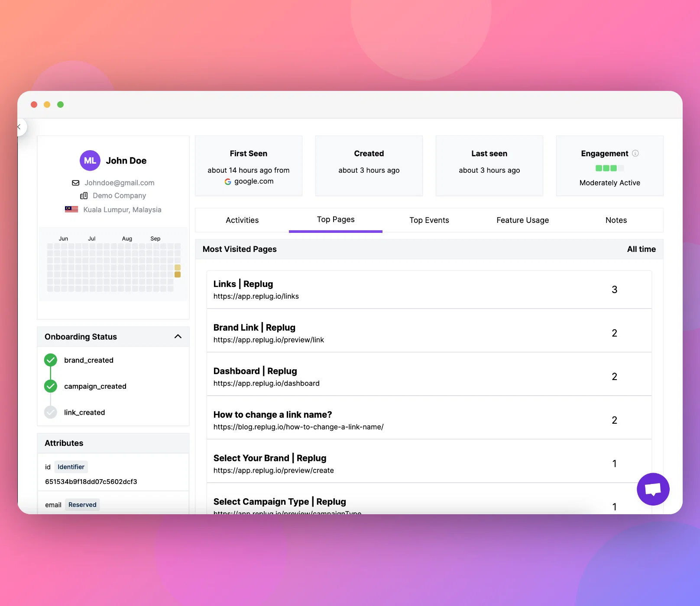
Task: Click the id value 651534b9f18dd07c5602dcf3
Action: pyautogui.click(x=91, y=482)
